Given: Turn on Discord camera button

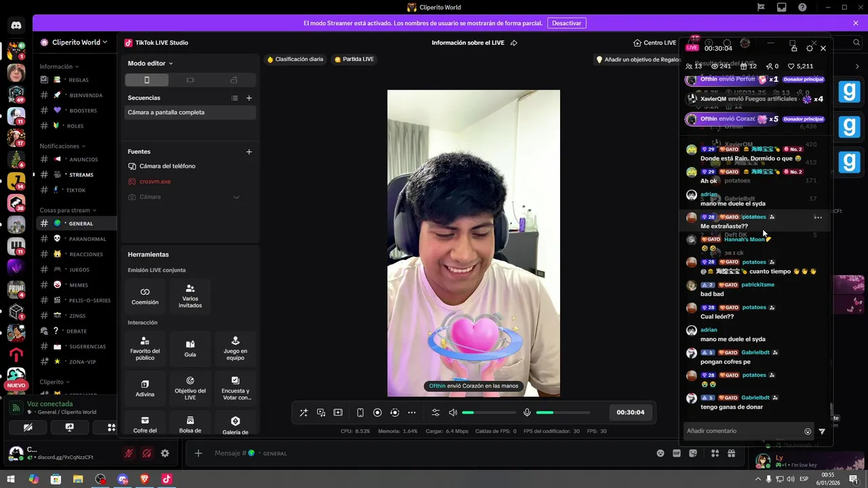Looking at the screenshot, I should coord(28,428).
